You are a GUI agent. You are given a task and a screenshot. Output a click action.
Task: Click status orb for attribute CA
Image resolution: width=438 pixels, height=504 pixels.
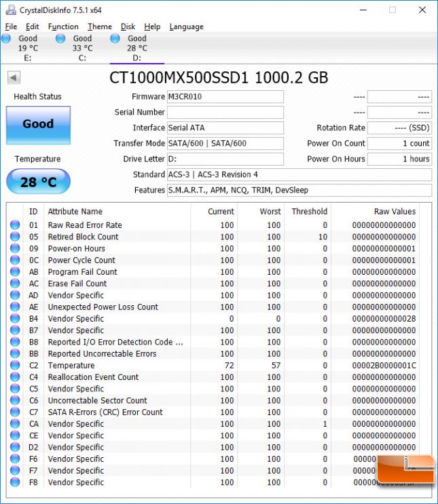click(15, 424)
